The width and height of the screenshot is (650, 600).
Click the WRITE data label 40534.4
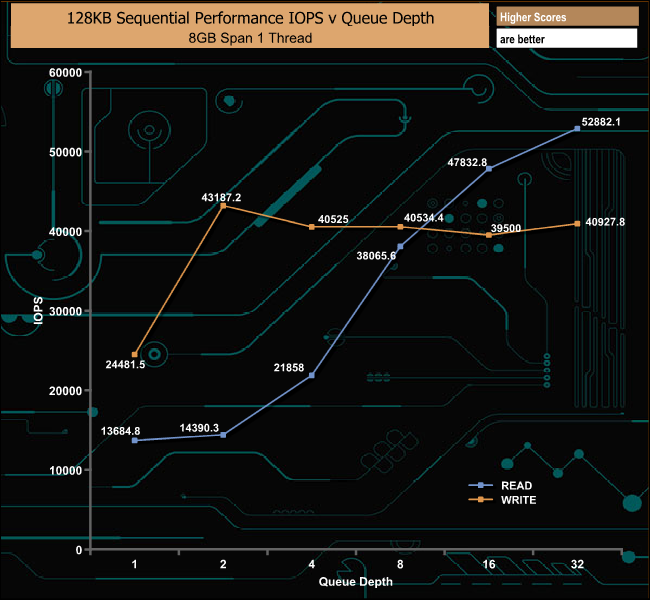point(424,218)
